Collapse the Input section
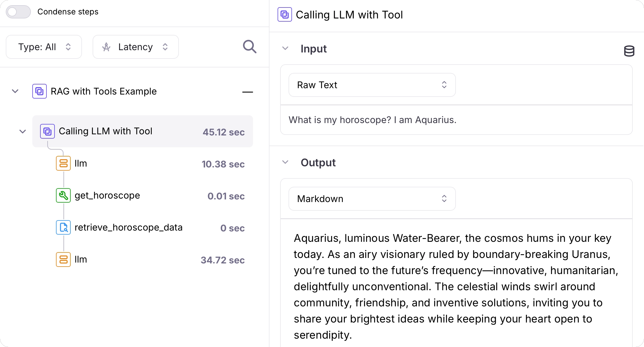The height and width of the screenshot is (347, 644). [285, 48]
